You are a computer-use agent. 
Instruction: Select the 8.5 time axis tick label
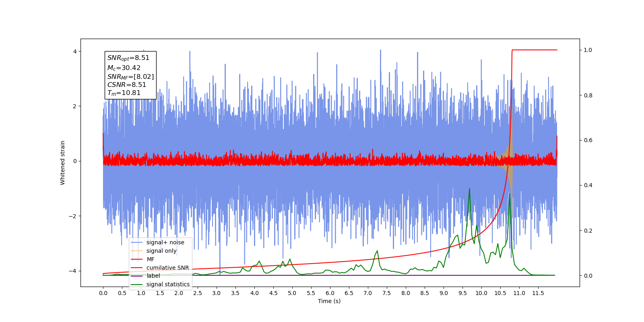pos(425,293)
